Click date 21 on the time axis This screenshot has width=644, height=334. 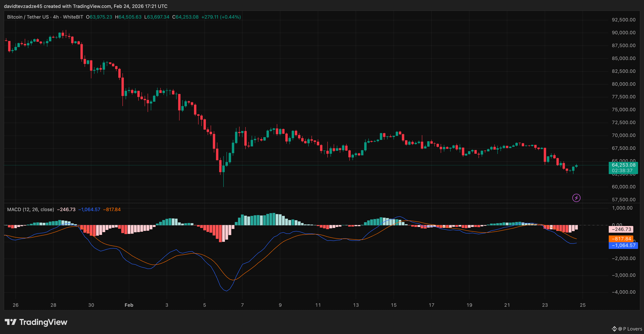(x=507, y=305)
